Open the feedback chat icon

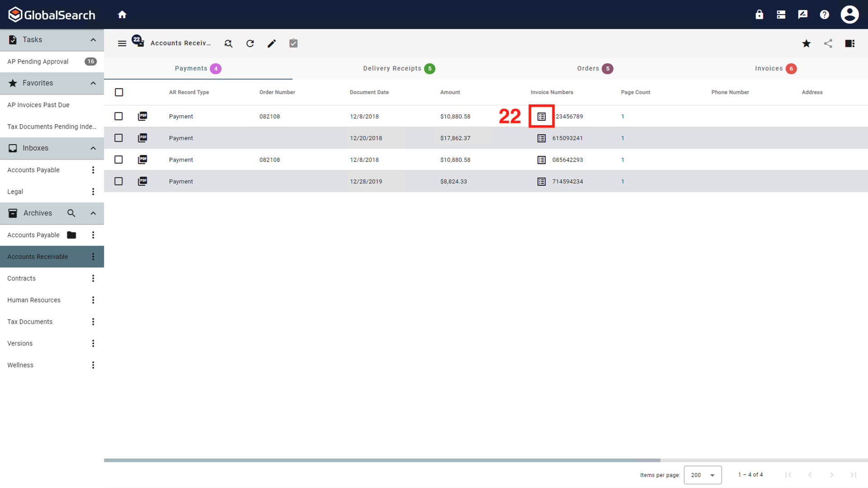click(802, 14)
